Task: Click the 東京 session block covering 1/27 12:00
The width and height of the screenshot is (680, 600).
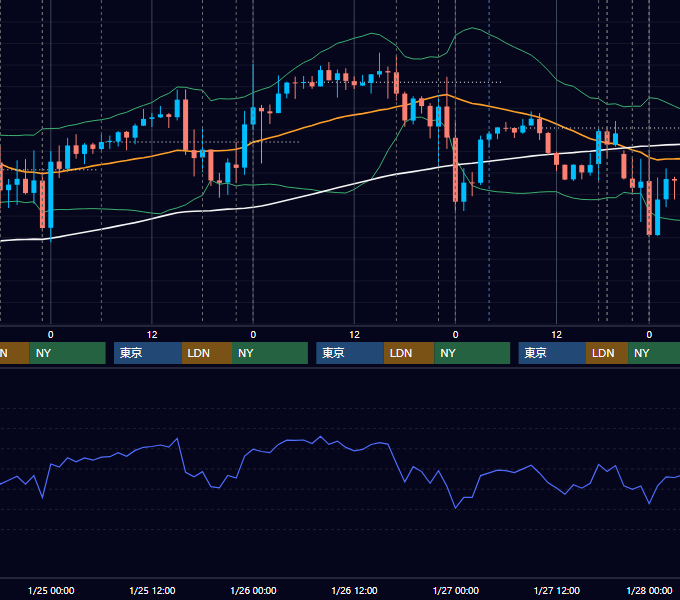Action: 552,353
